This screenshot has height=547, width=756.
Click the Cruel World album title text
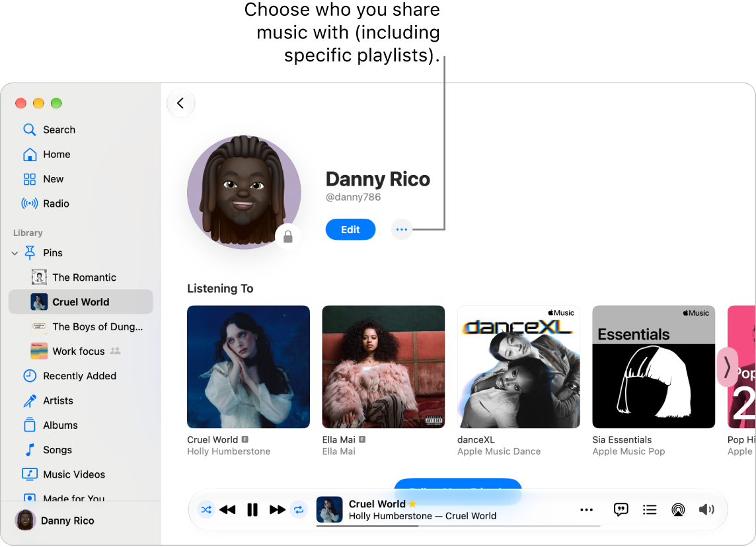[x=213, y=439]
